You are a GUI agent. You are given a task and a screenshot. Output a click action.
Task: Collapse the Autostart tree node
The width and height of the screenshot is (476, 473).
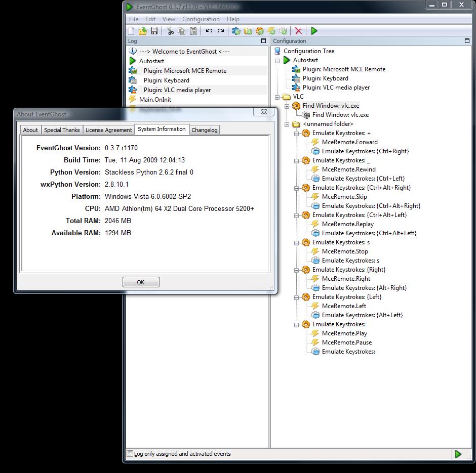277,61
